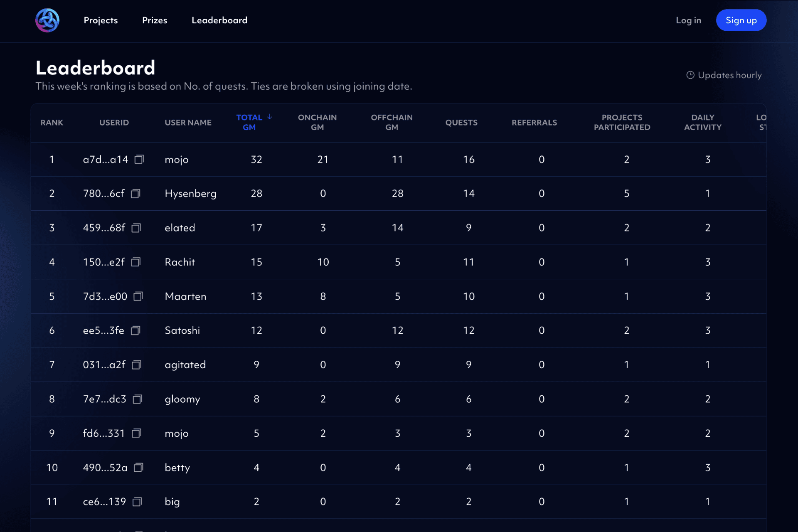The width and height of the screenshot is (798, 532).
Task: Click rank number 10 in betty row
Action: [x=52, y=468]
